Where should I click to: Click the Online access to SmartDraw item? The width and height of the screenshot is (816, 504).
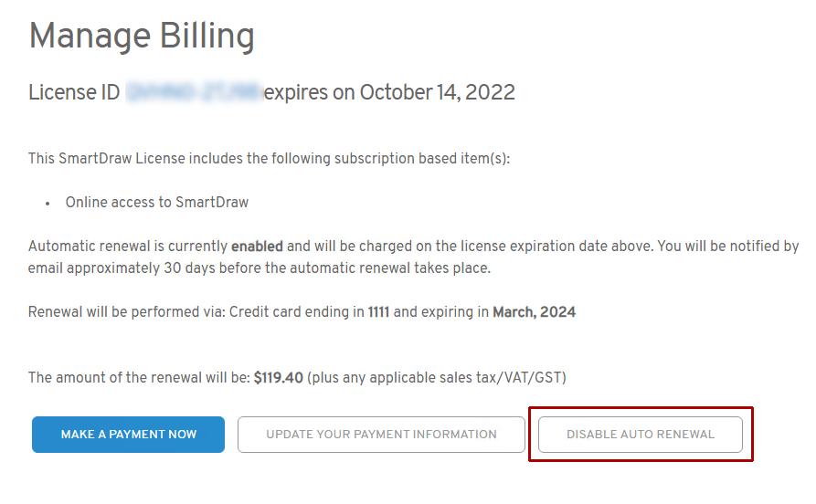[156, 202]
